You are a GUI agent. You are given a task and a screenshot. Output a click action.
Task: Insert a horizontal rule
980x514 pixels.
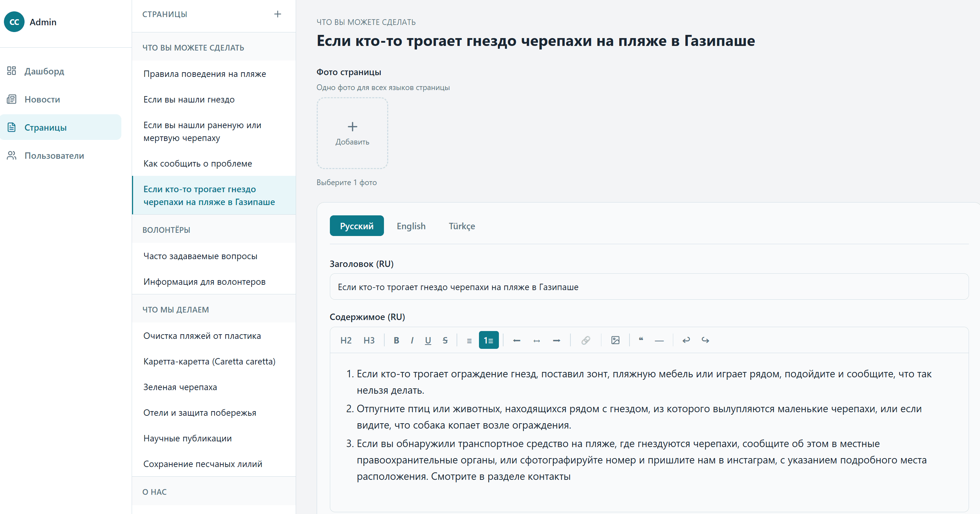(x=659, y=340)
